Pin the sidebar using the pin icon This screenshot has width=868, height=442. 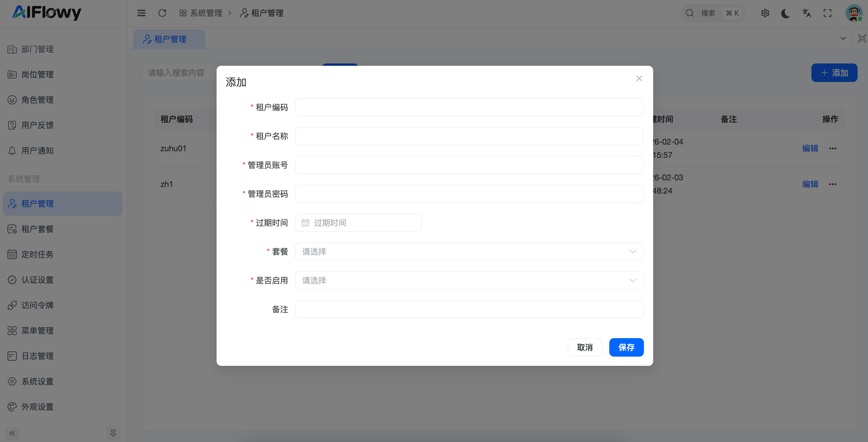(113, 433)
